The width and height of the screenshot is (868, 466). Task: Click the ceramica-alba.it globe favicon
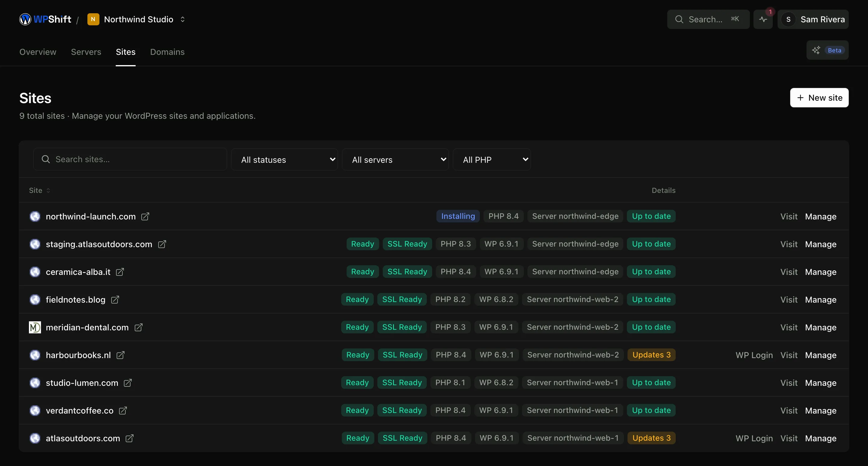click(35, 272)
